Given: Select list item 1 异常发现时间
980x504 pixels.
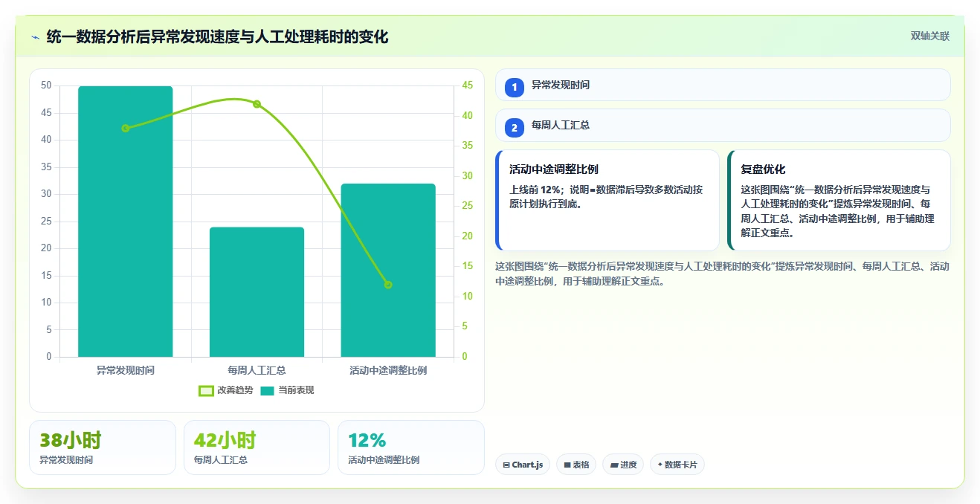Looking at the screenshot, I should 723,85.
